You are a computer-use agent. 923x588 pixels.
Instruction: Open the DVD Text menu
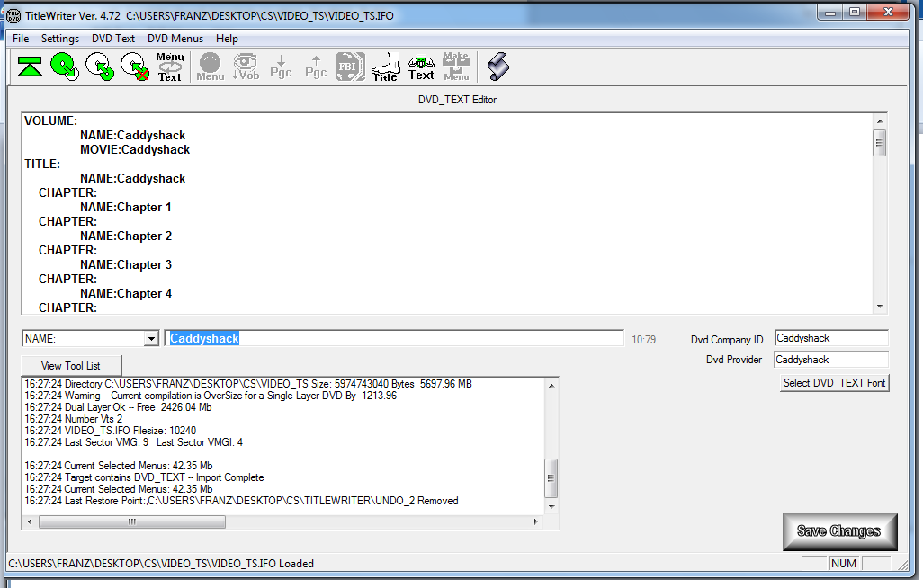113,39
